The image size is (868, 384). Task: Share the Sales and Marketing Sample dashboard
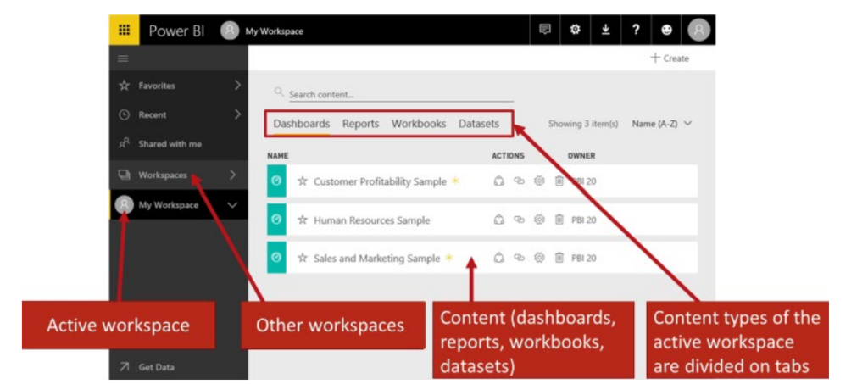tap(498, 258)
